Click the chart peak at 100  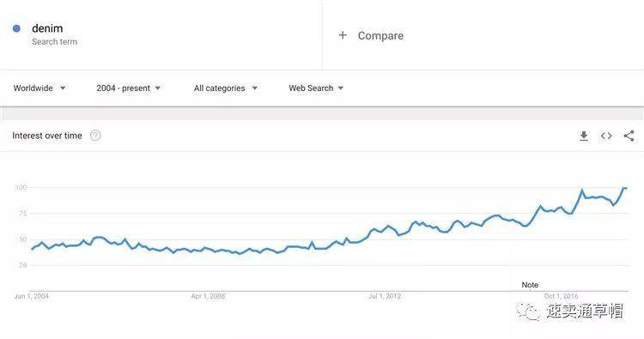pos(625,188)
